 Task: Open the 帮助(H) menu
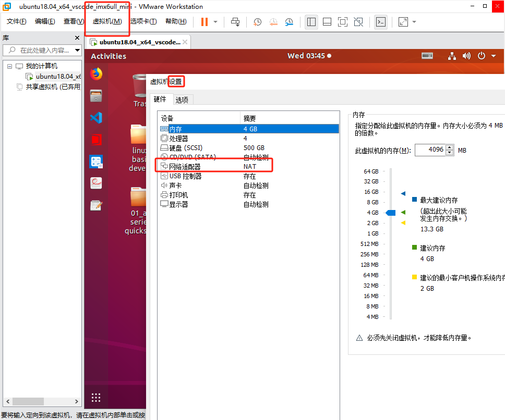point(176,21)
